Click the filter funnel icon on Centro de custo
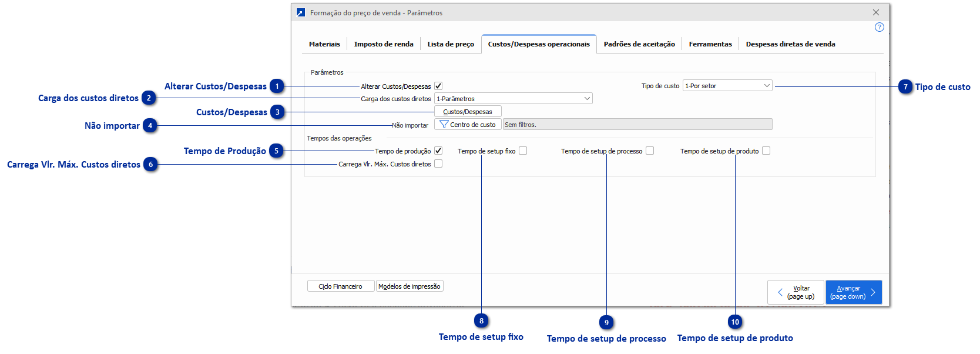The width and height of the screenshot is (980, 354). (444, 125)
